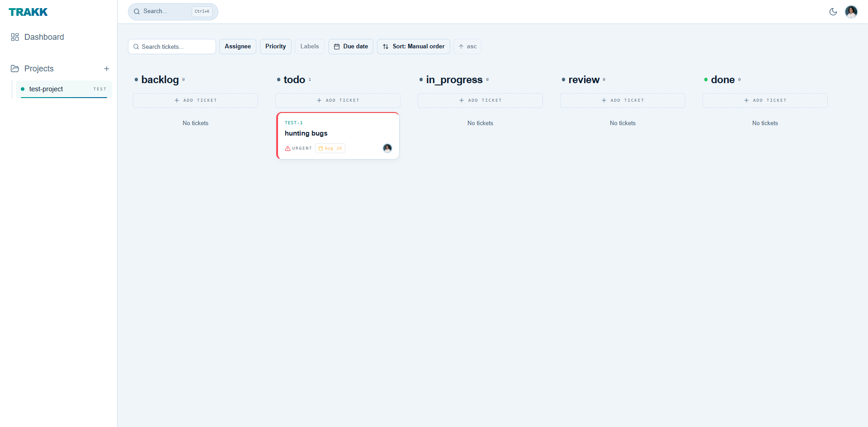Open Dashboard menu item
The height and width of the screenshot is (427, 868).
(44, 37)
